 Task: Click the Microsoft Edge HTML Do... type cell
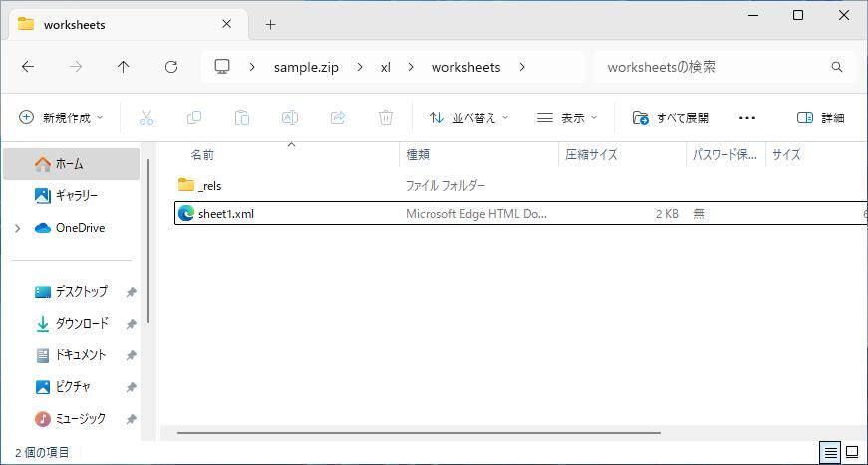pyautogui.click(x=476, y=213)
